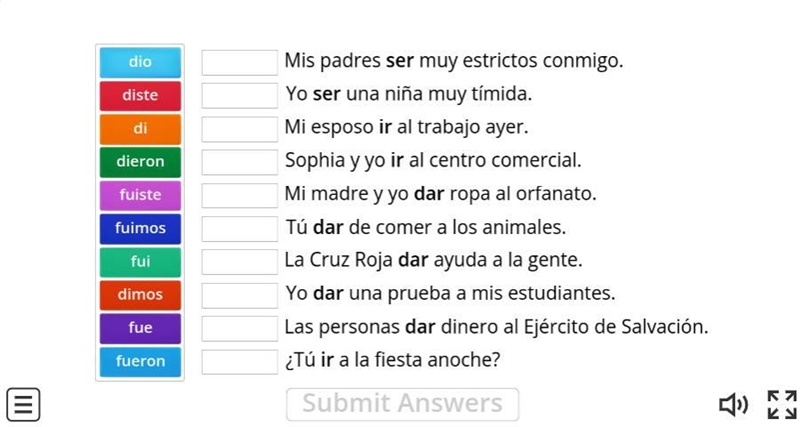Pick the red 'diste' word tile
Image resolution: width=800 pixels, height=427 pixels.
point(140,95)
